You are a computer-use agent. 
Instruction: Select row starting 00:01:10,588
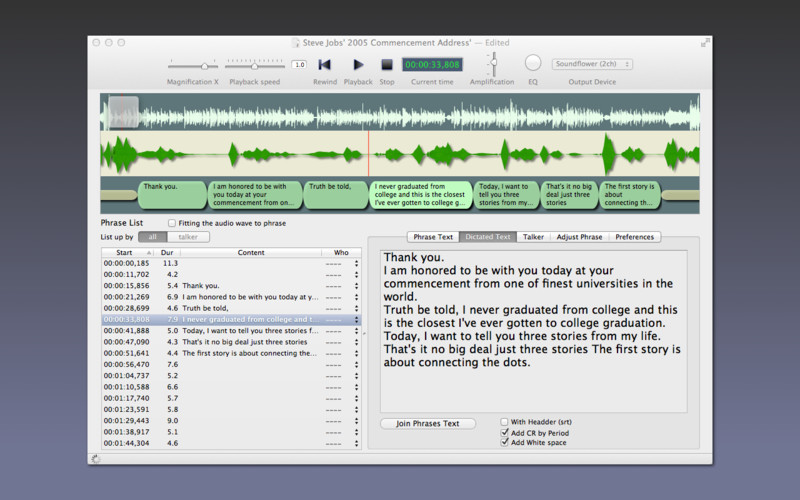[231, 387]
